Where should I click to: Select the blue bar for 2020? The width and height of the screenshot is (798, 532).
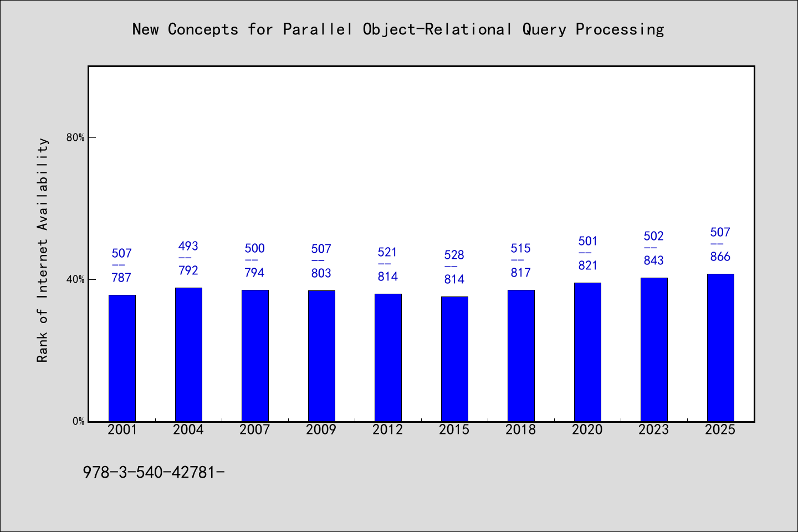[x=587, y=352]
